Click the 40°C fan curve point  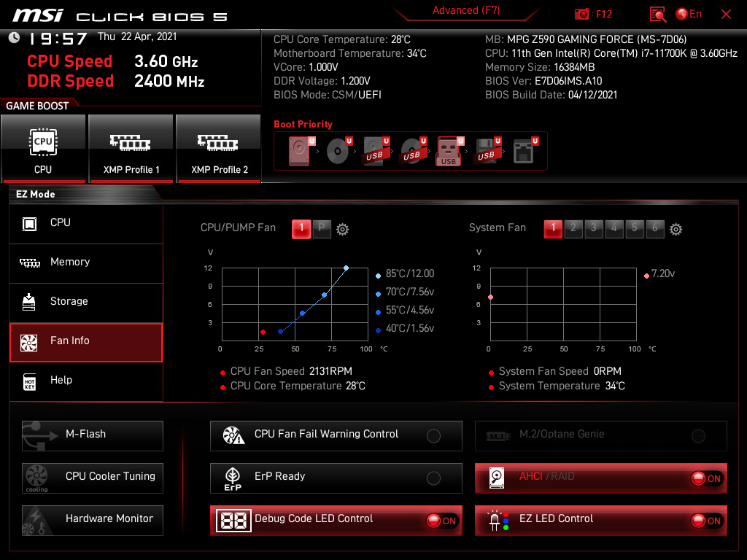tap(281, 332)
